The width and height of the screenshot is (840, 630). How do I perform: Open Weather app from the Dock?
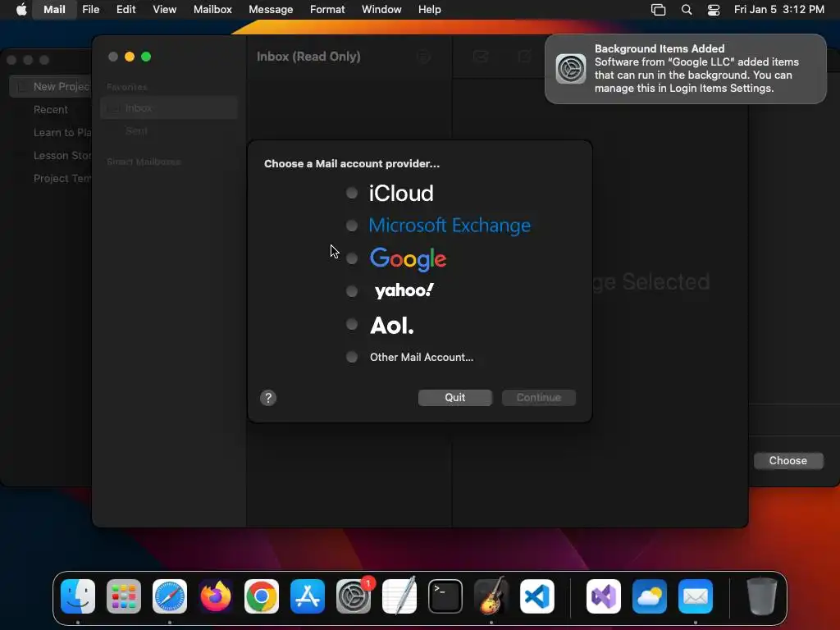tap(650, 596)
